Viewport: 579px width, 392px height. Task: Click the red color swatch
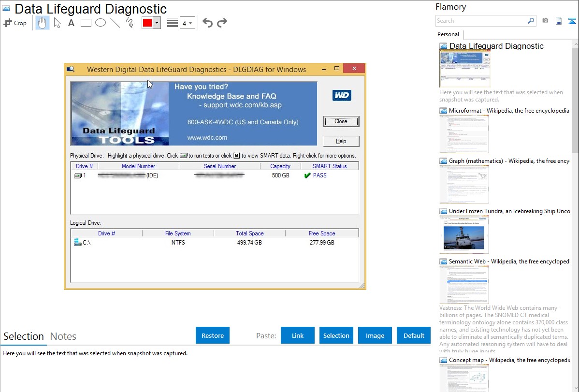coord(147,23)
